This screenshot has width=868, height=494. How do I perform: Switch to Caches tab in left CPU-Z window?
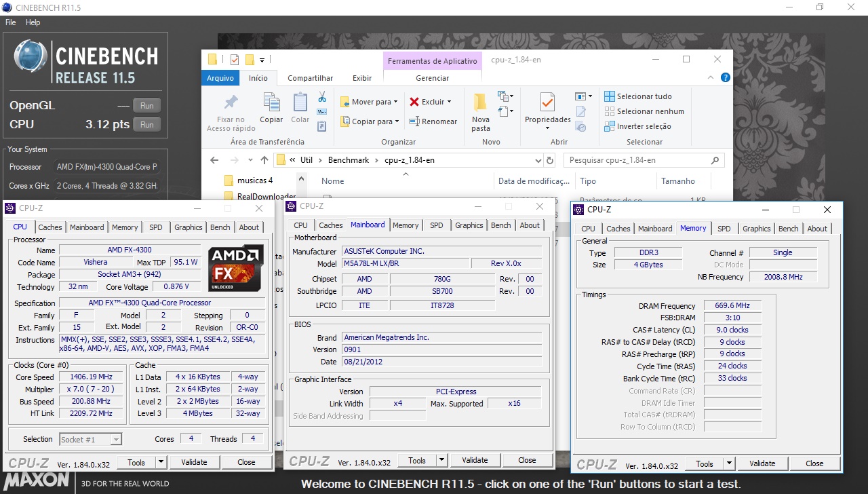click(50, 227)
